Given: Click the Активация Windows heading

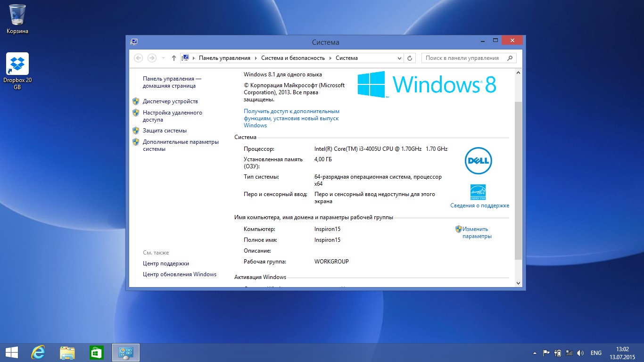Looking at the screenshot, I should [x=260, y=277].
